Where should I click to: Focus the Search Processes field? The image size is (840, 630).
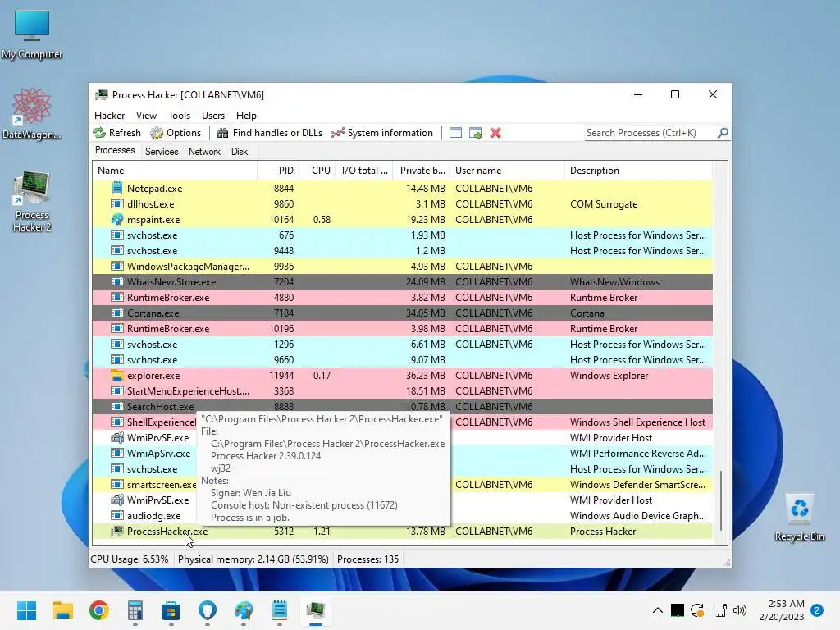coord(651,133)
